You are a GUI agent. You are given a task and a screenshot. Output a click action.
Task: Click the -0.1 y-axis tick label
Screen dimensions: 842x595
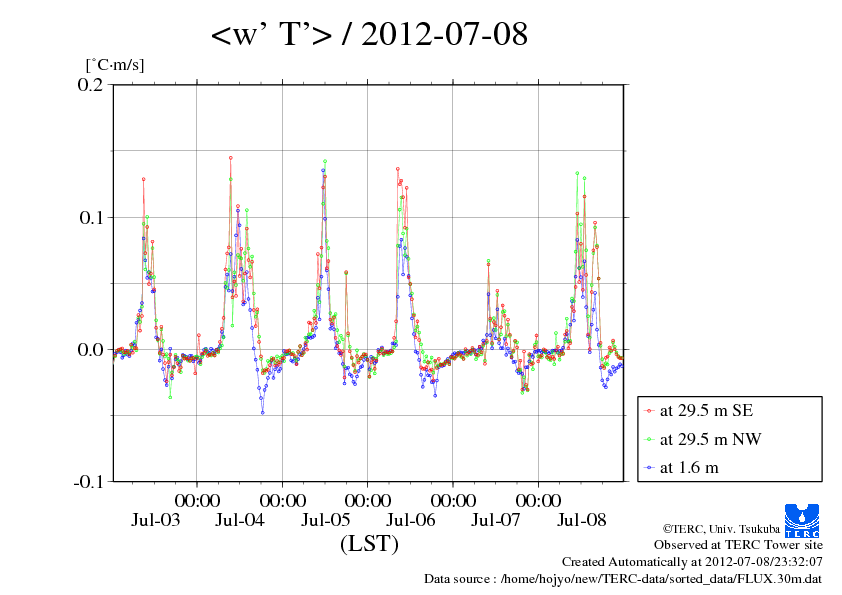click(88, 481)
